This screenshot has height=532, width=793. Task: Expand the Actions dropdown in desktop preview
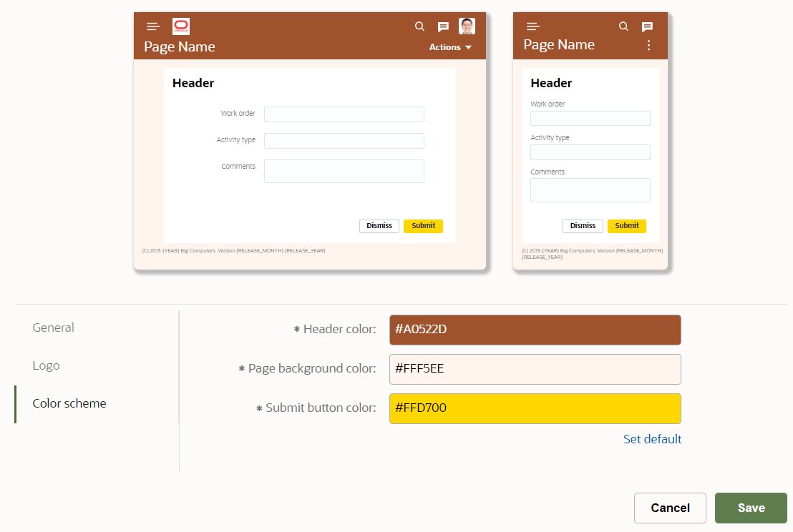(x=450, y=47)
